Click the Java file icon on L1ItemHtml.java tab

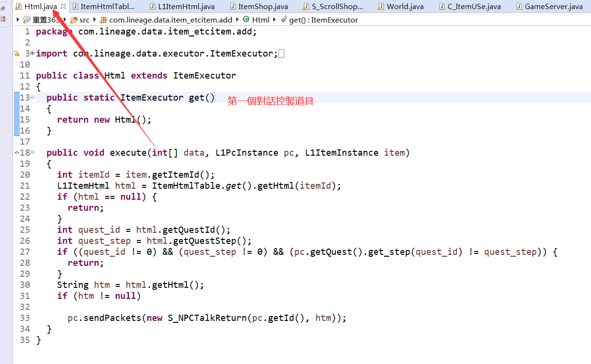(153, 7)
